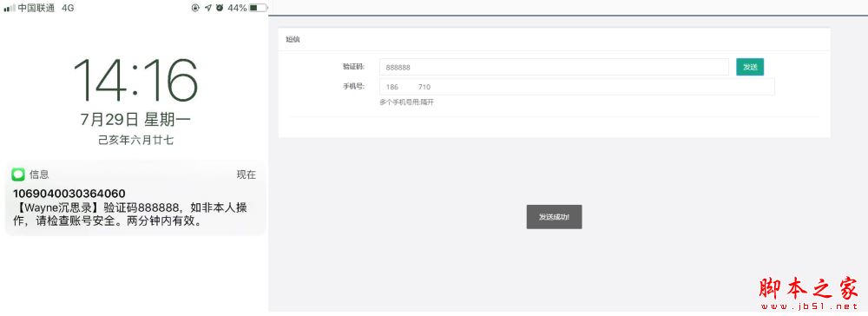The width and height of the screenshot is (868, 316).
Task: Click the 验证码 label
Action: point(353,66)
